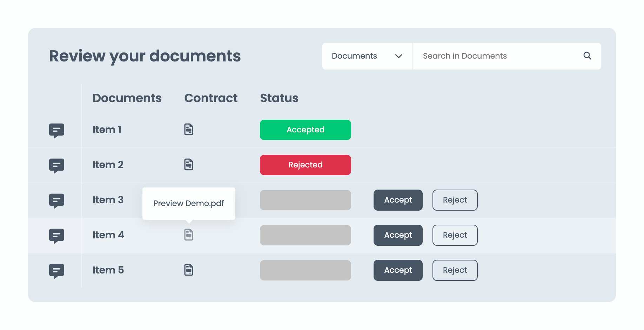Image resolution: width=644 pixels, height=330 pixels.
Task: Open the comment icon for Item 5
Action: pyautogui.click(x=56, y=271)
